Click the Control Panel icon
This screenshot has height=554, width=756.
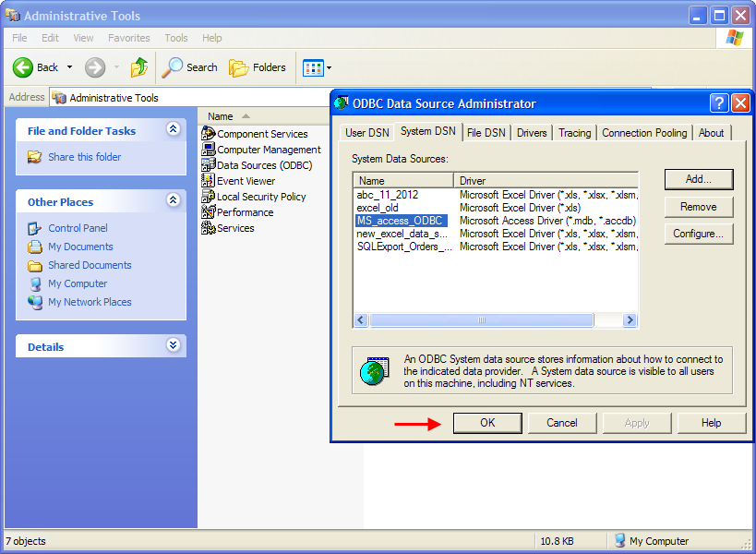point(35,228)
